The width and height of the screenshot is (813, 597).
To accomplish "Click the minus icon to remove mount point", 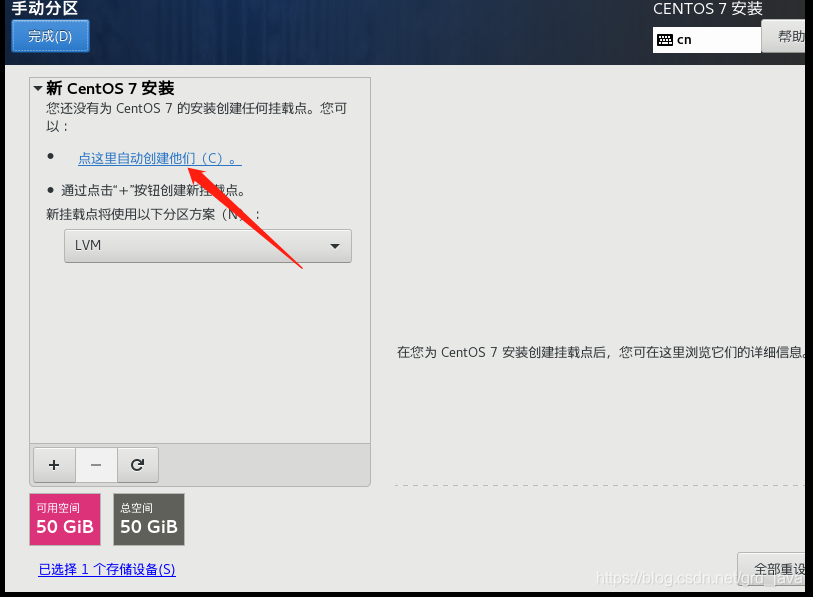I will pyautogui.click(x=96, y=465).
